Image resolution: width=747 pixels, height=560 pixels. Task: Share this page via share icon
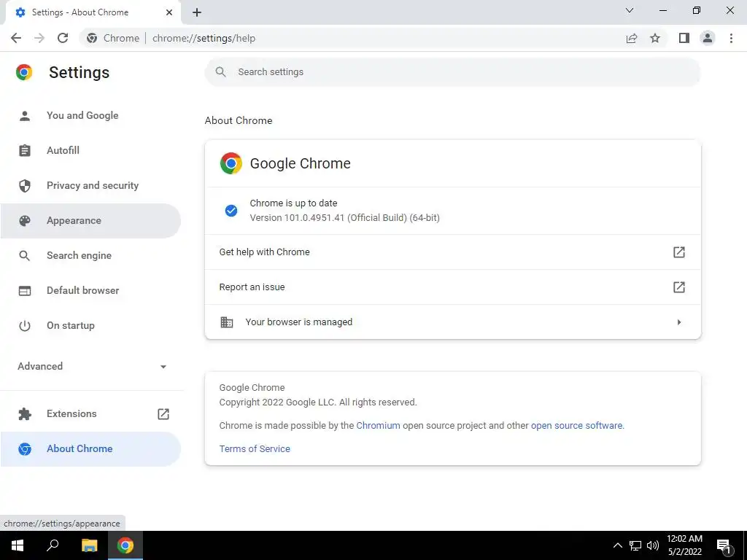pos(632,38)
